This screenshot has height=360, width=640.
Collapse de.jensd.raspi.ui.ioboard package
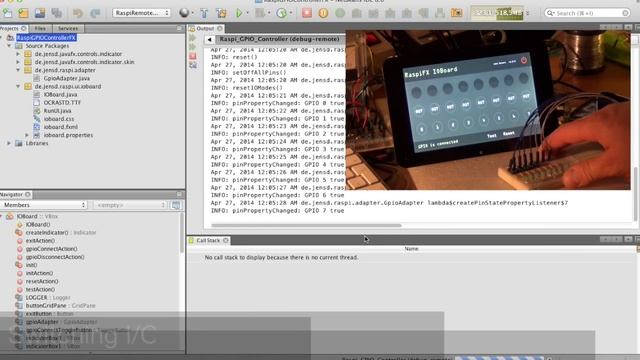click(x=18, y=87)
